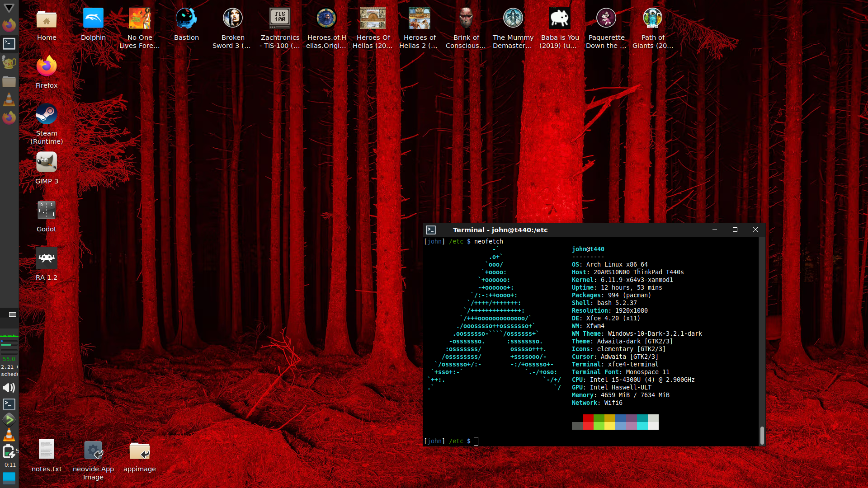
Task: Click the 'neofetch' command text in the terminal
Action: [x=488, y=242]
